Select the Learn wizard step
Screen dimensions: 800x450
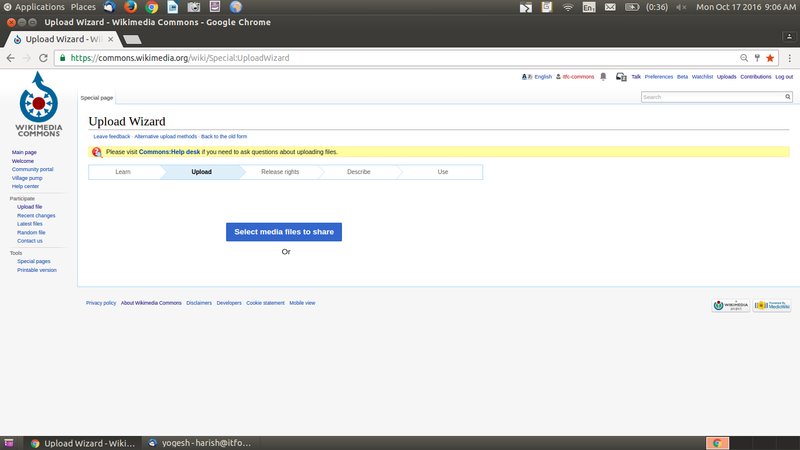tap(123, 172)
